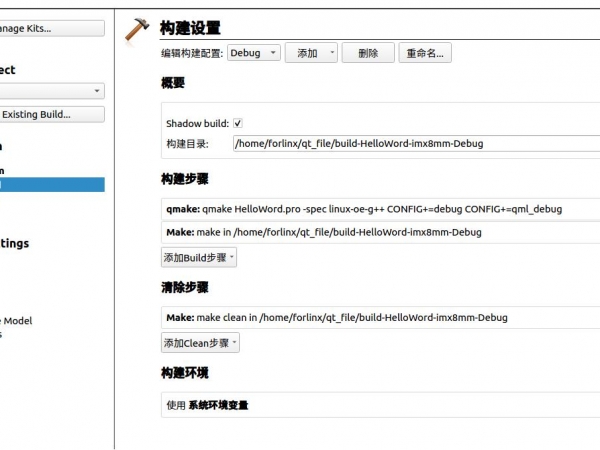
Task: Click the 删除 button
Action: (x=368, y=54)
